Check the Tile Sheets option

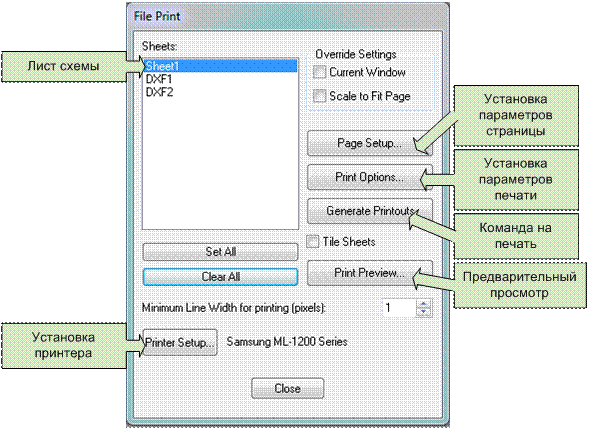(313, 242)
